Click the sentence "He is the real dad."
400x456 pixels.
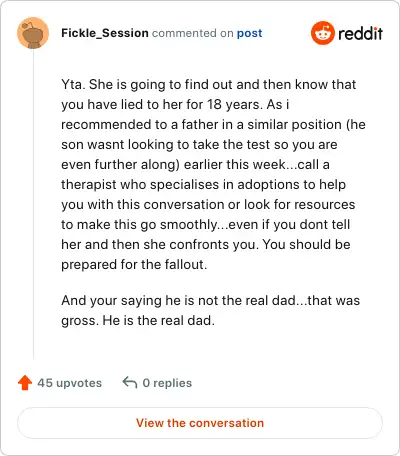point(158,320)
